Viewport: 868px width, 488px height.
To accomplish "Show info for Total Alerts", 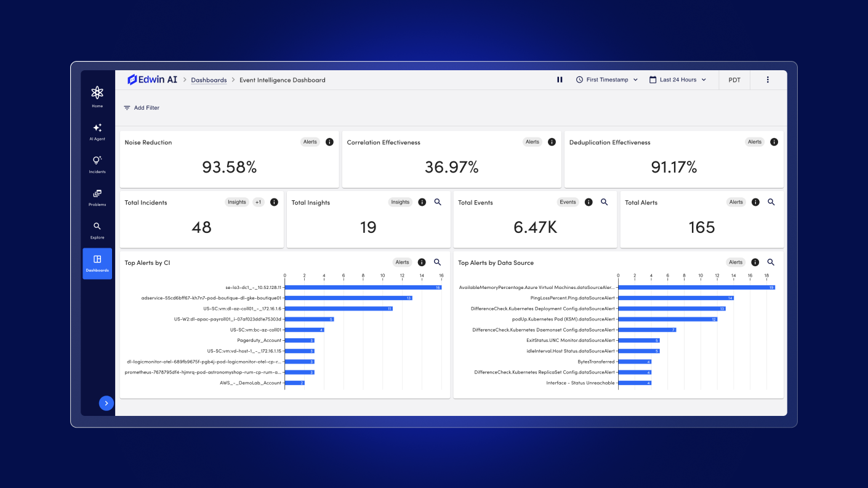I will click(755, 202).
